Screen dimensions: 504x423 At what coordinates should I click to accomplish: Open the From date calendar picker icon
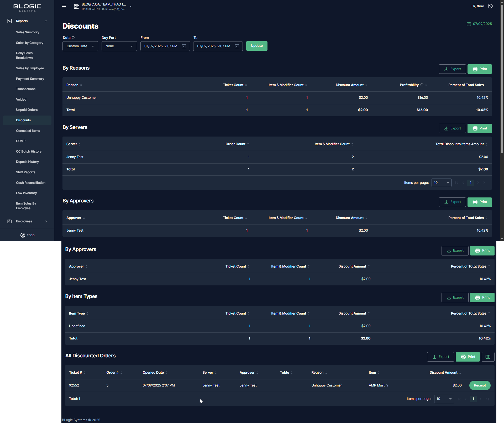[184, 46]
